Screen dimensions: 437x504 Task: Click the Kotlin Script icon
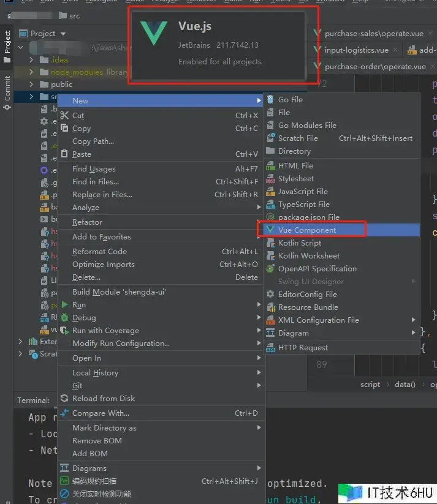[x=270, y=243]
